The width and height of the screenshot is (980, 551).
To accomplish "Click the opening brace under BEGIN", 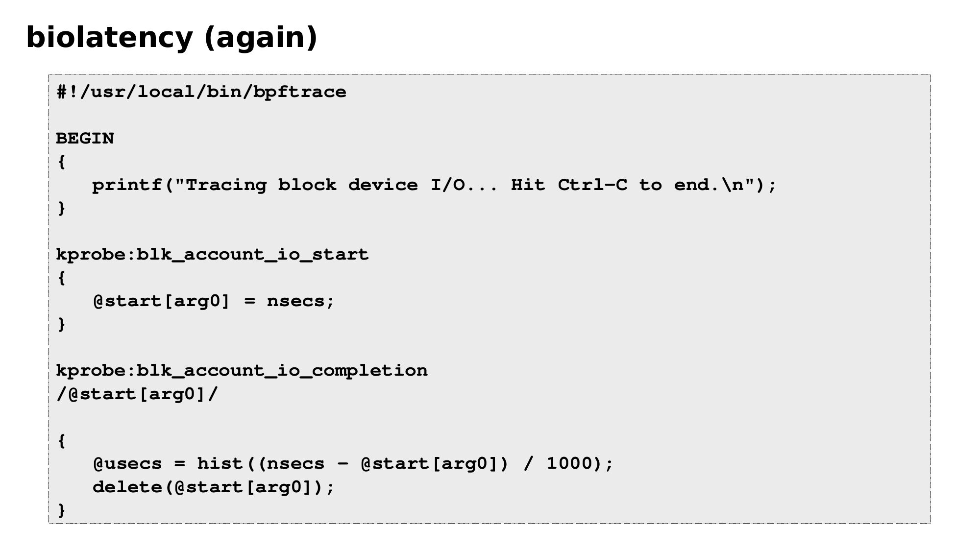I will [61, 162].
